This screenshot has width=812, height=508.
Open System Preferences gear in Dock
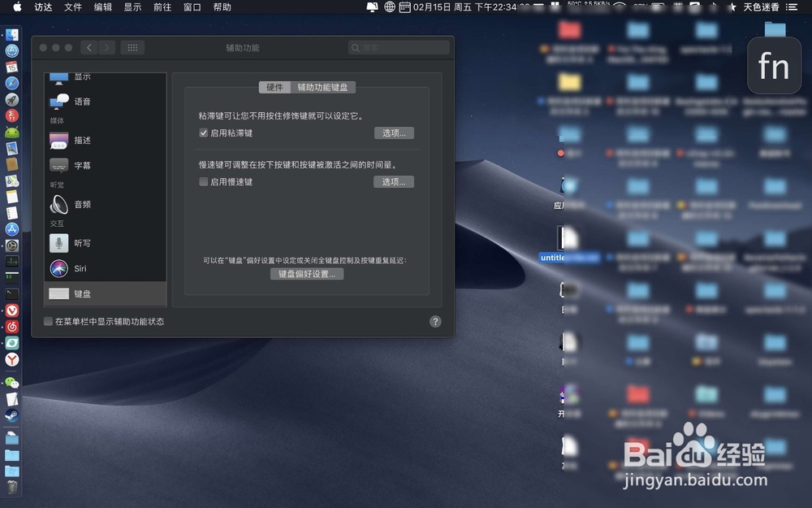click(12, 245)
